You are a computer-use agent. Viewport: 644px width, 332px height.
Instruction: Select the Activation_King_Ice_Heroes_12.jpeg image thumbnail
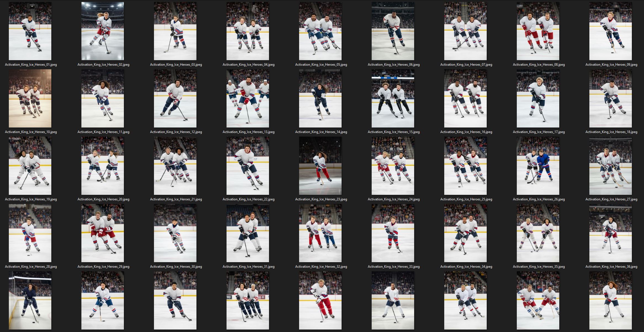(175, 99)
